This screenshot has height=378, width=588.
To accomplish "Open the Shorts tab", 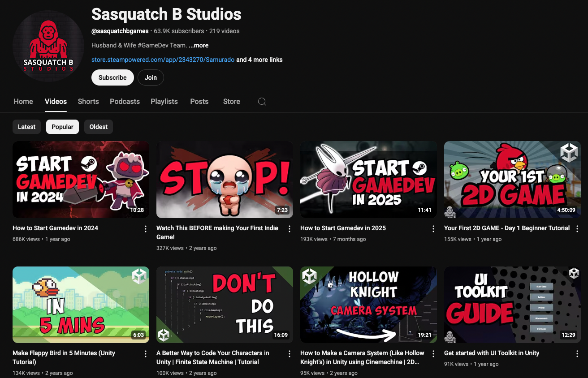I will (88, 102).
